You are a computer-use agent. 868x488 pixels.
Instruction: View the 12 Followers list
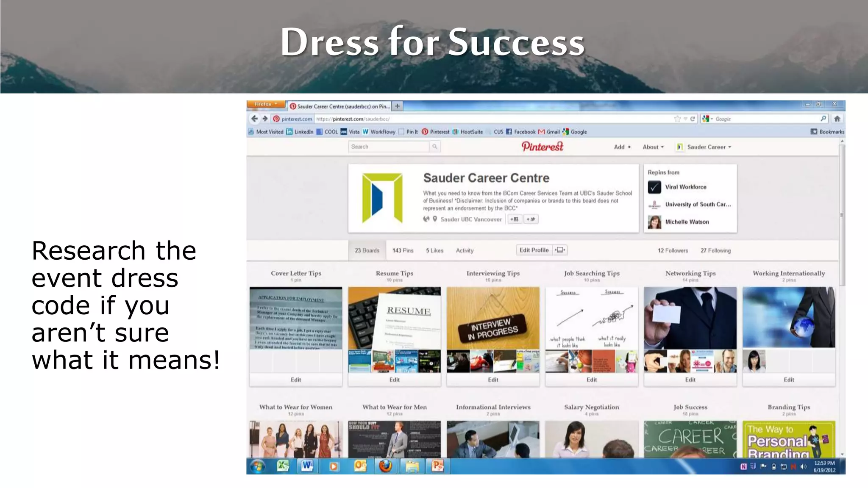[x=673, y=250]
